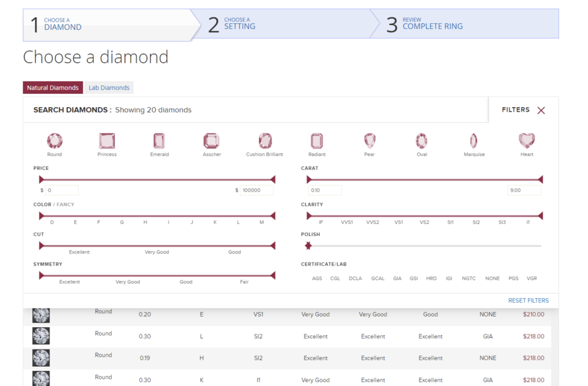Click the minimum price input field
Image resolution: width=588 pixels, height=386 pixels.
click(61, 190)
